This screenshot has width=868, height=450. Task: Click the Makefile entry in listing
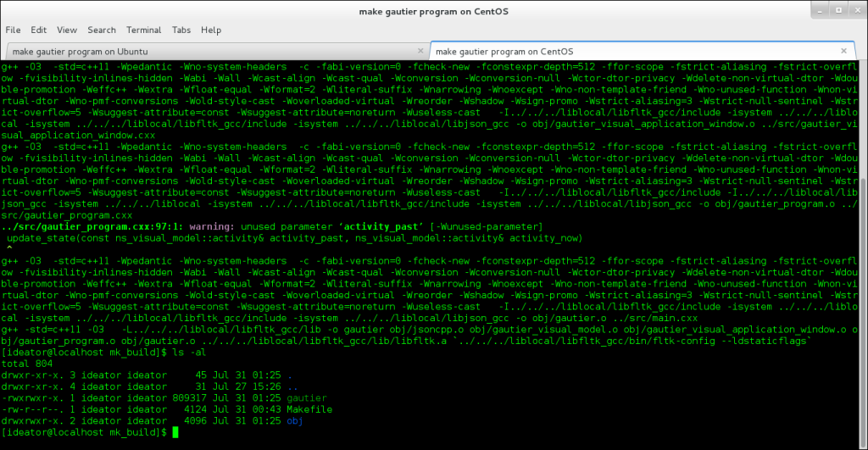coord(309,409)
